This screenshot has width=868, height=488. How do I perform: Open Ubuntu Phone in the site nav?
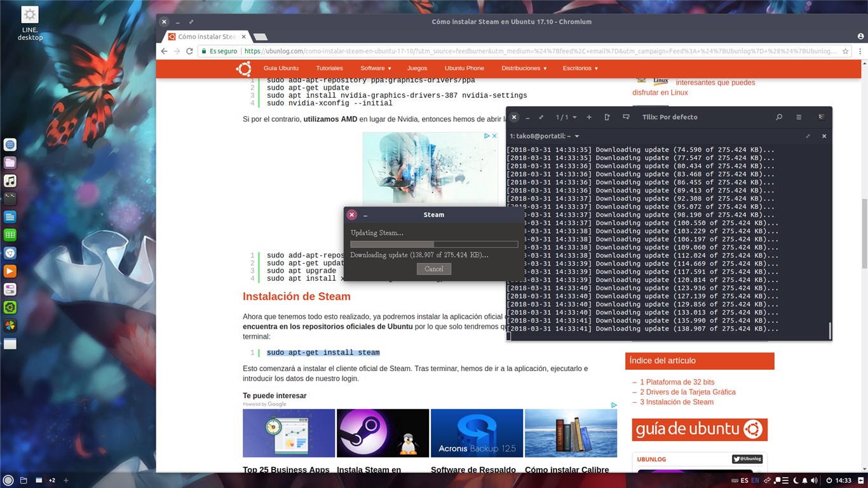(464, 68)
